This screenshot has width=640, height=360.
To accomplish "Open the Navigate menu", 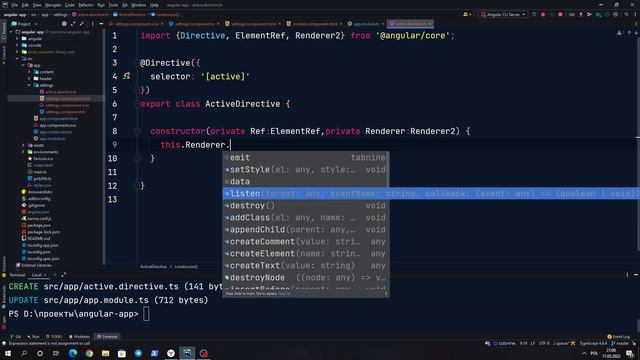I will (x=53, y=5).
